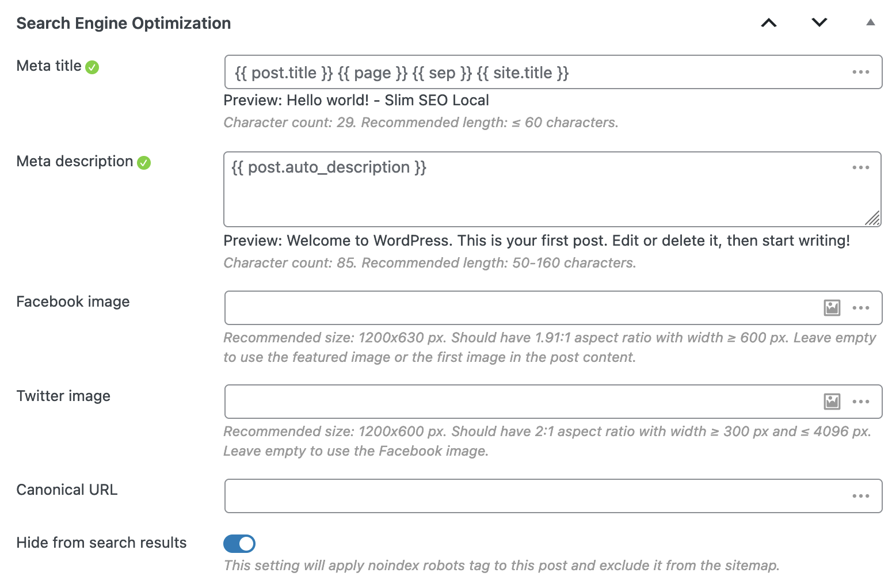Open variables menu for Meta title field
892x588 pixels.
pos(860,72)
